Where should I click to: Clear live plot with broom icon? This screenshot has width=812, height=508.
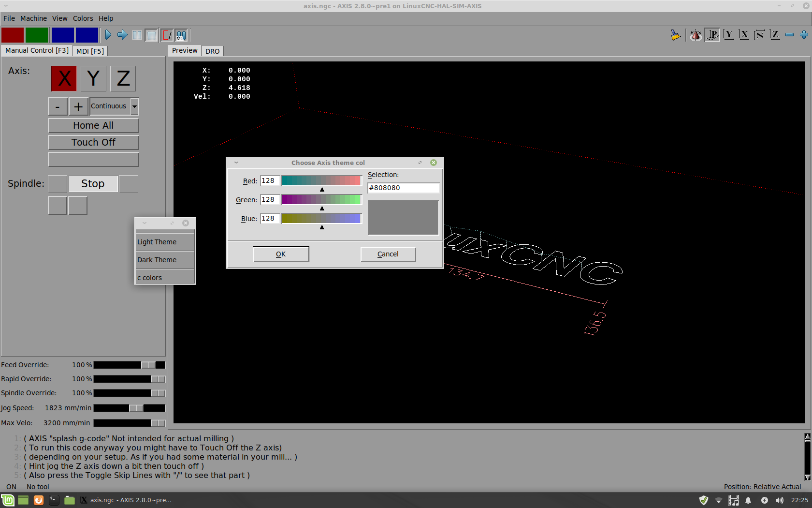pyautogui.click(x=675, y=35)
